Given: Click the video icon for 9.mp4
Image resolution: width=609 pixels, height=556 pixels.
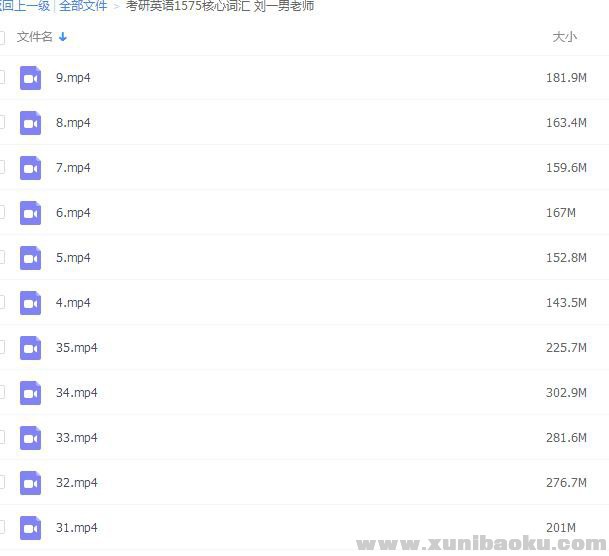Looking at the screenshot, I should click(30, 78).
